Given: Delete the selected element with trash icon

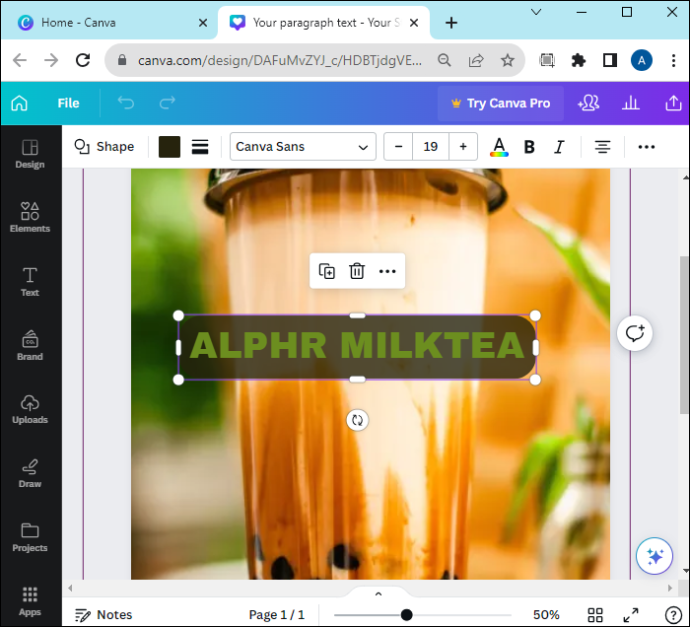Looking at the screenshot, I should [357, 271].
